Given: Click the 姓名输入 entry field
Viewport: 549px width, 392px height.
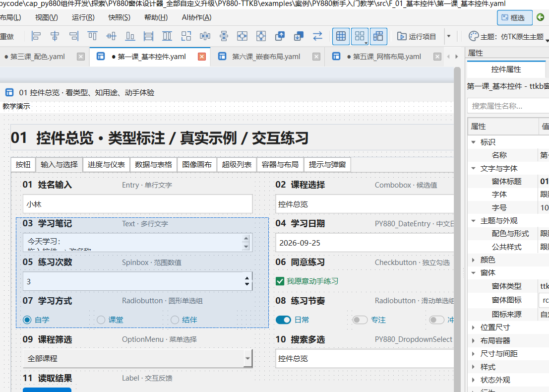Looking at the screenshot, I should 137,204.
